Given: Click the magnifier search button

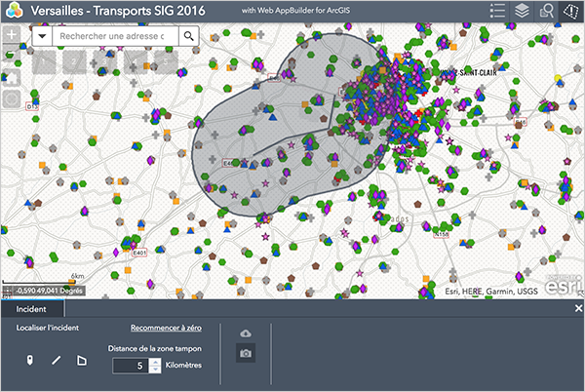Looking at the screenshot, I should coord(189,36).
